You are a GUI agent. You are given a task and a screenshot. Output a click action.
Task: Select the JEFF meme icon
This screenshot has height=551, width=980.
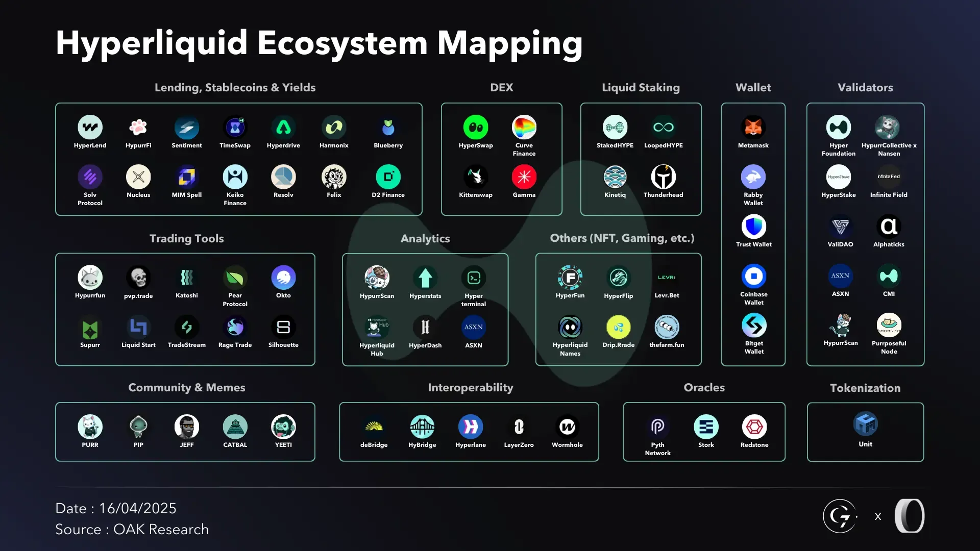[x=186, y=427]
